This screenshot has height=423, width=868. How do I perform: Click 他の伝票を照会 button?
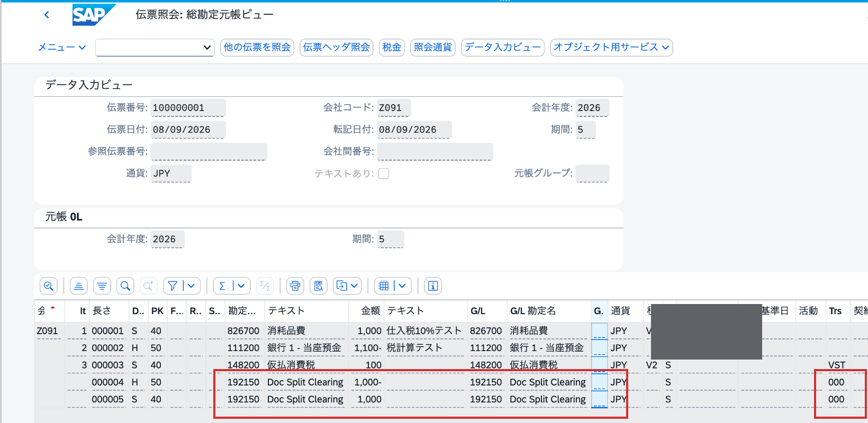click(257, 48)
